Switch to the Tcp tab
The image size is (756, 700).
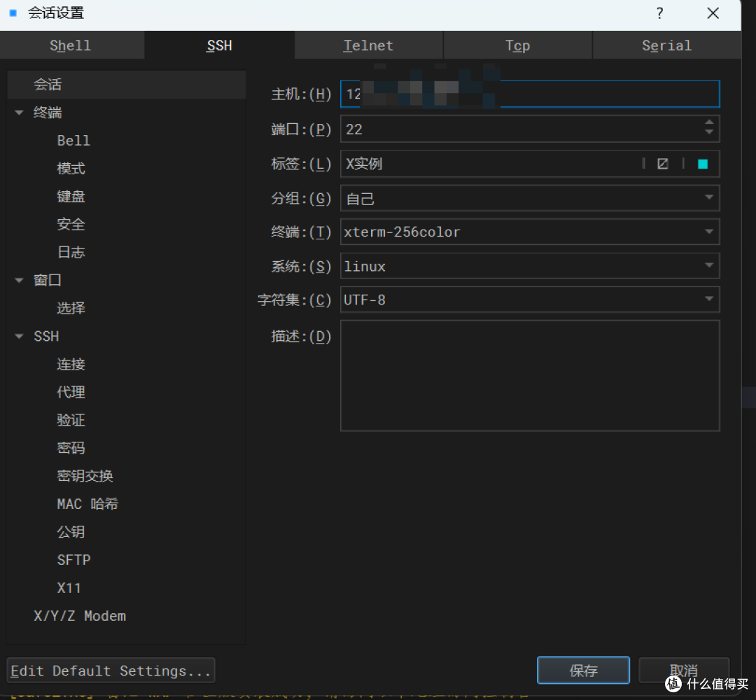pyautogui.click(x=517, y=45)
